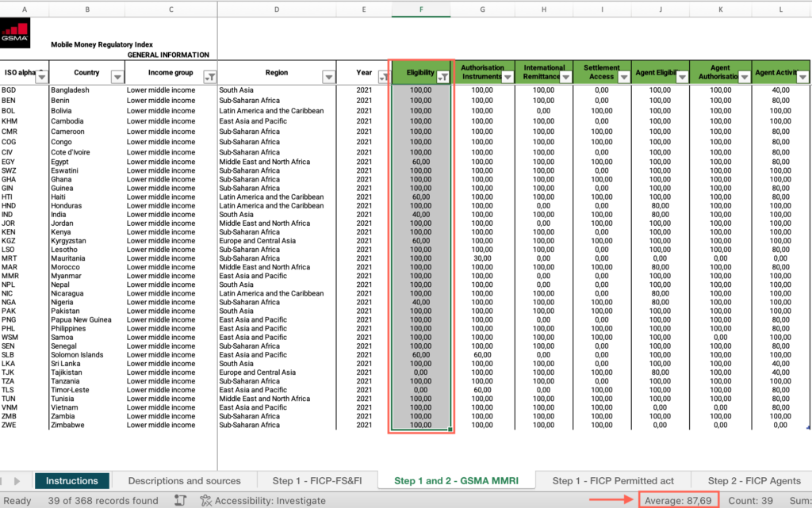
Task: Open the International Remittance filter dropdown
Action: coord(566,77)
